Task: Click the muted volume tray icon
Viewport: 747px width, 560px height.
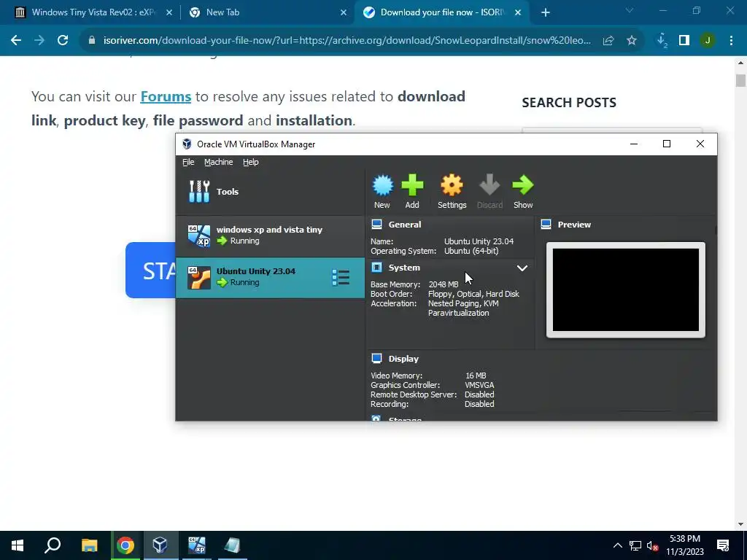Action: click(652, 545)
